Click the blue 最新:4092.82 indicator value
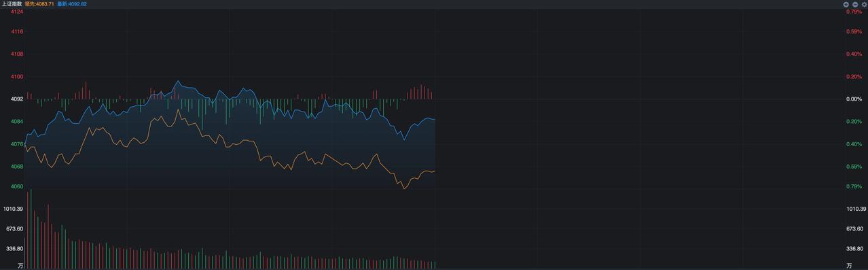This screenshot has width=868, height=270. coord(72,4)
